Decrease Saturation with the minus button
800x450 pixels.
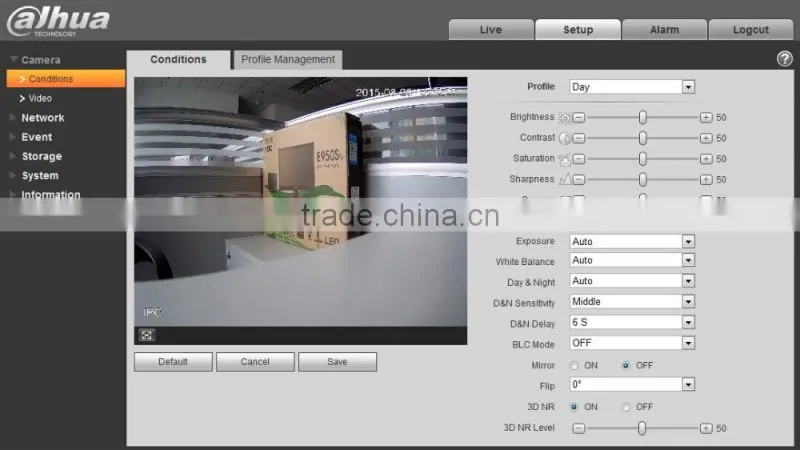pos(579,159)
